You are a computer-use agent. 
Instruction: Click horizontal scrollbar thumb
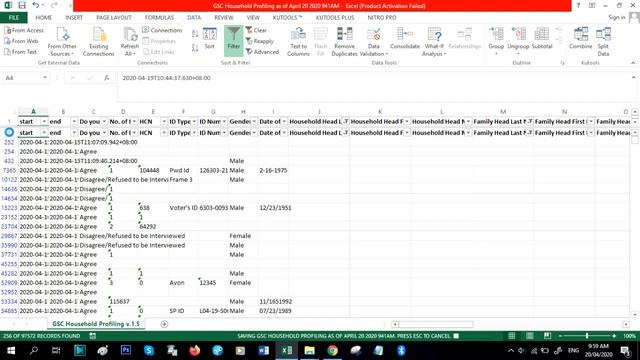436,324
